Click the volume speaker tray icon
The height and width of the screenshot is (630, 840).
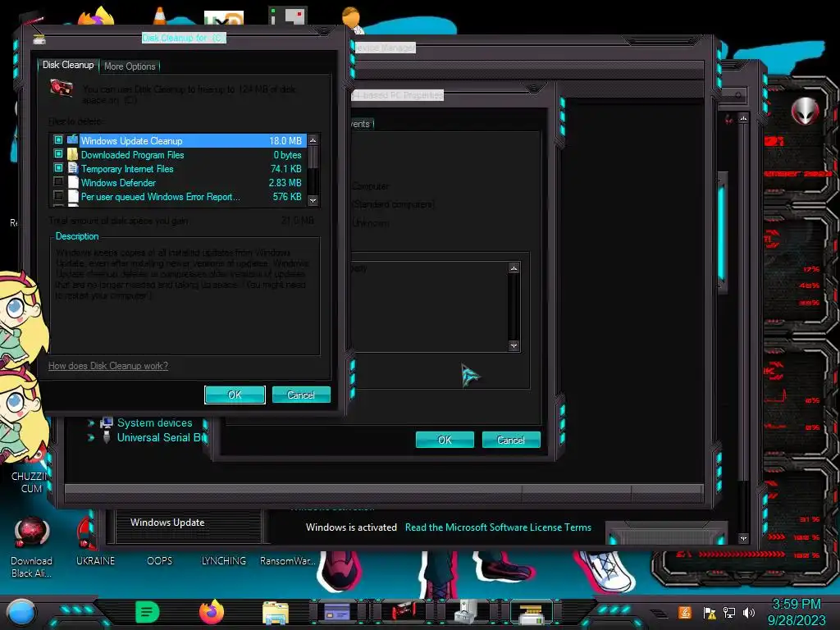pyautogui.click(x=749, y=612)
